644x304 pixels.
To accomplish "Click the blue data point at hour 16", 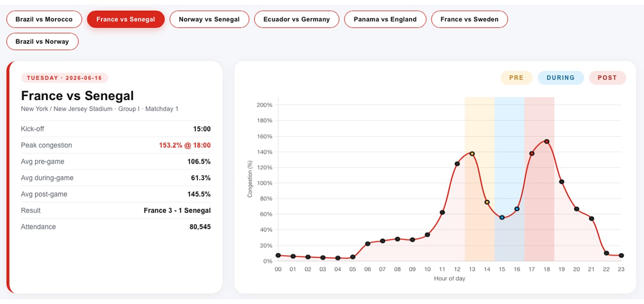I will click(x=517, y=209).
